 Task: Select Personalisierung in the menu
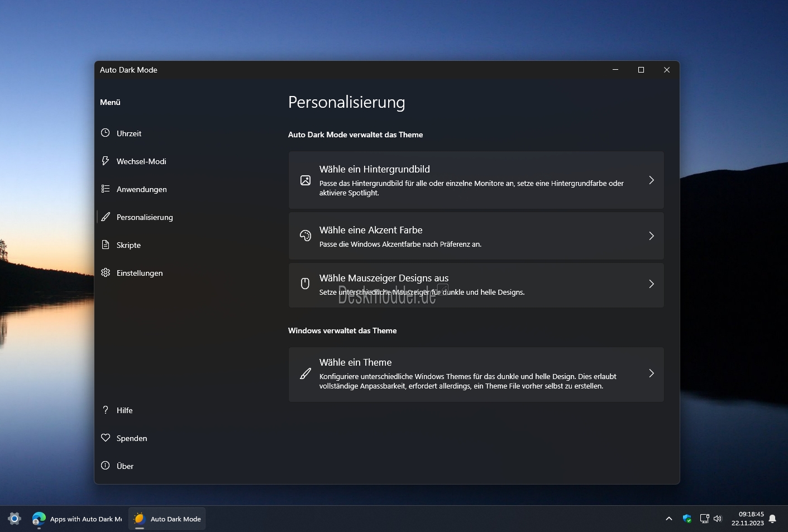click(x=145, y=217)
